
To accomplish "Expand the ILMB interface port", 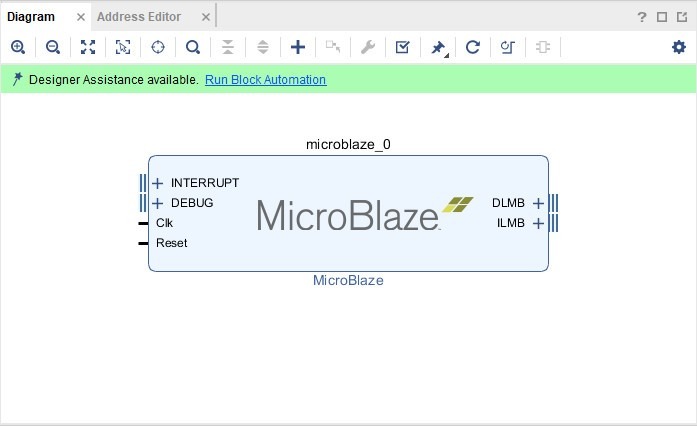I will (538, 223).
